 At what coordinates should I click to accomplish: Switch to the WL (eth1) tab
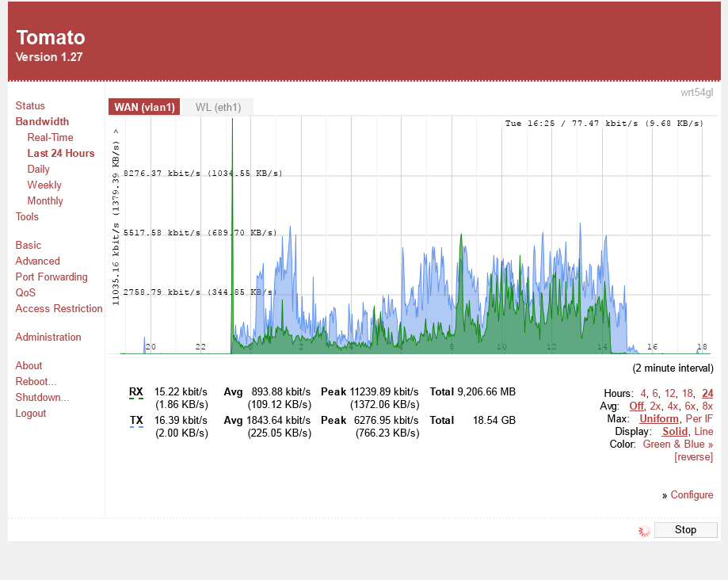pos(218,107)
